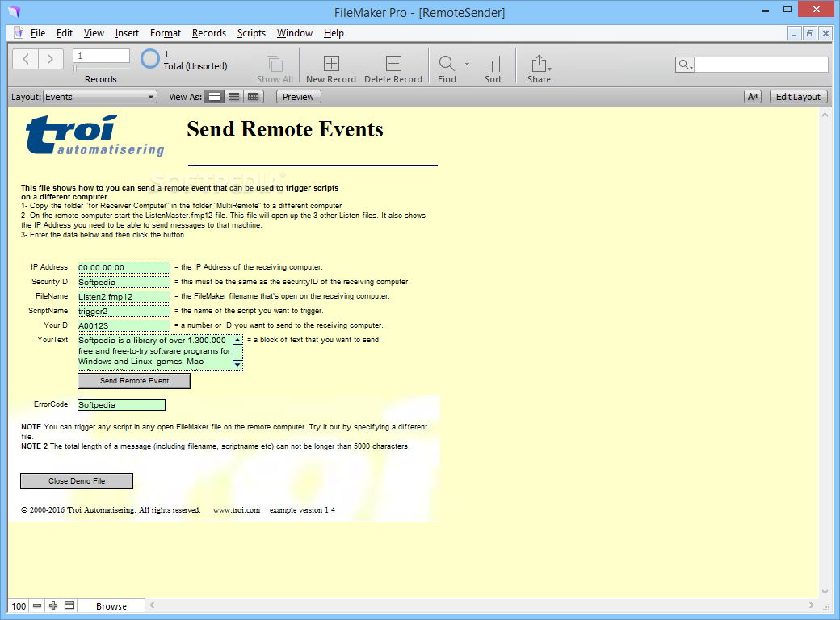
Task: Open the Format menu
Action: [166, 33]
